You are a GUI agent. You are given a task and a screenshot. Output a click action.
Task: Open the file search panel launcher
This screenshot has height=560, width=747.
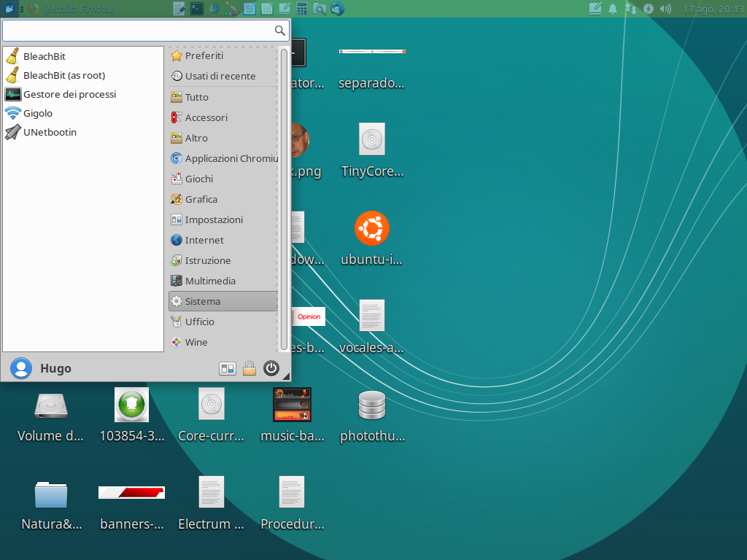(x=320, y=9)
